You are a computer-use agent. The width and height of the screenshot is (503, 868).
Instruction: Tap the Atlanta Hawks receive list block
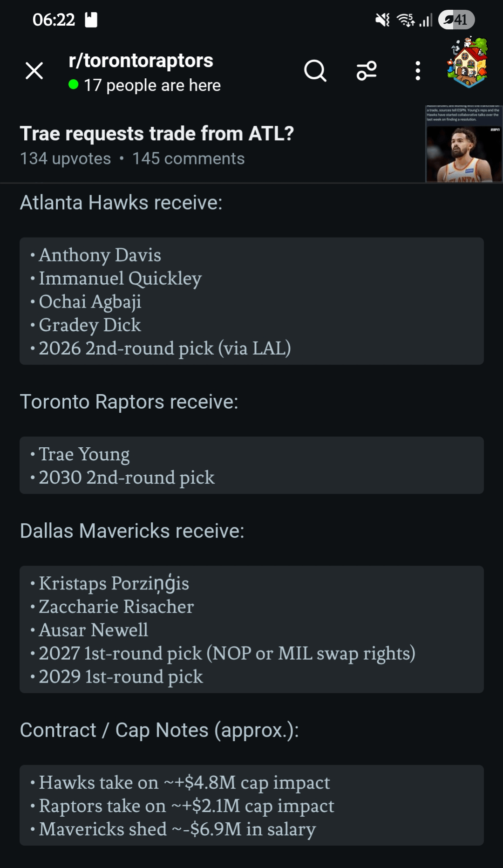(x=251, y=301)
